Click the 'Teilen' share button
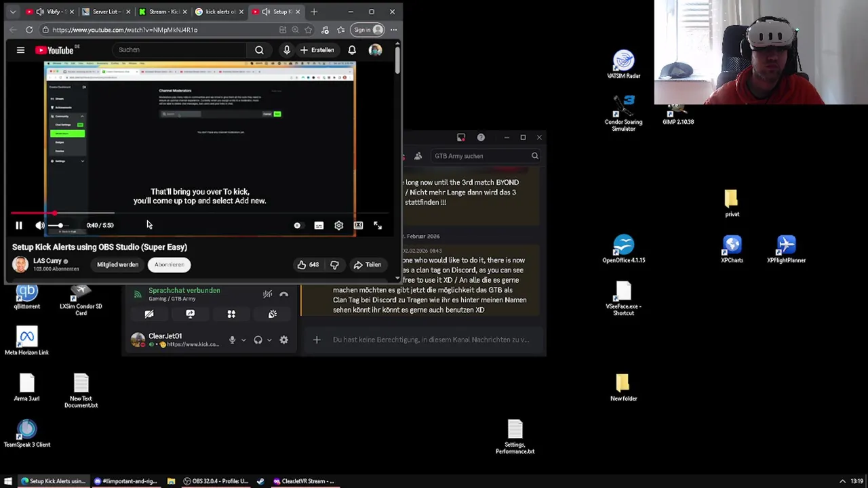 click(x=368, y=264)
